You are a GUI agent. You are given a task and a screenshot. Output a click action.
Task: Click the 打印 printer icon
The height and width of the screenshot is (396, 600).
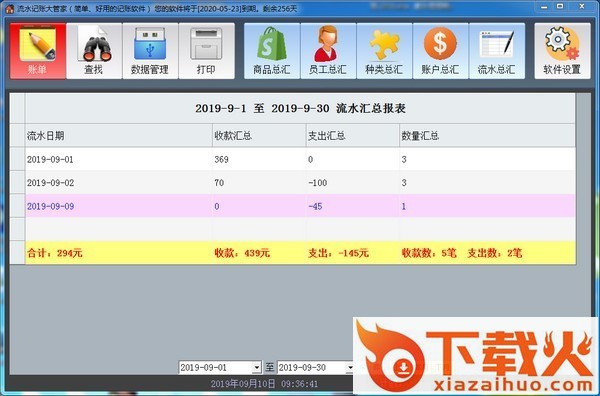click(x=207, y=51)
